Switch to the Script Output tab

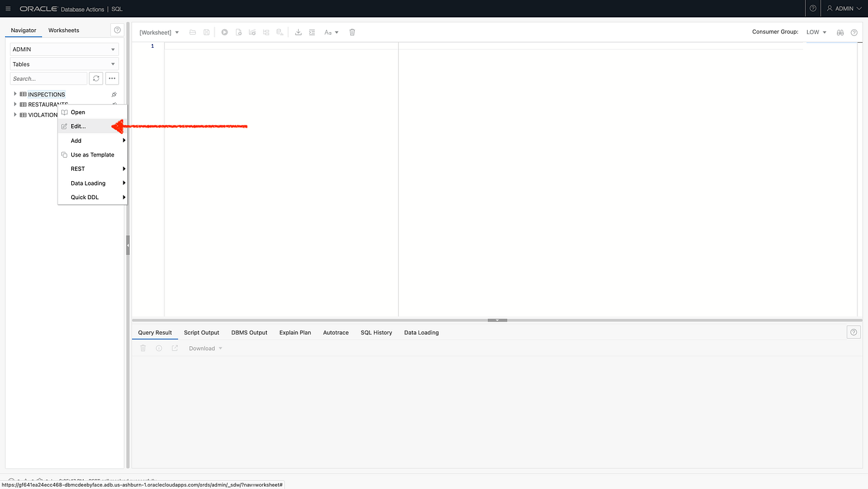coord(201,333)
